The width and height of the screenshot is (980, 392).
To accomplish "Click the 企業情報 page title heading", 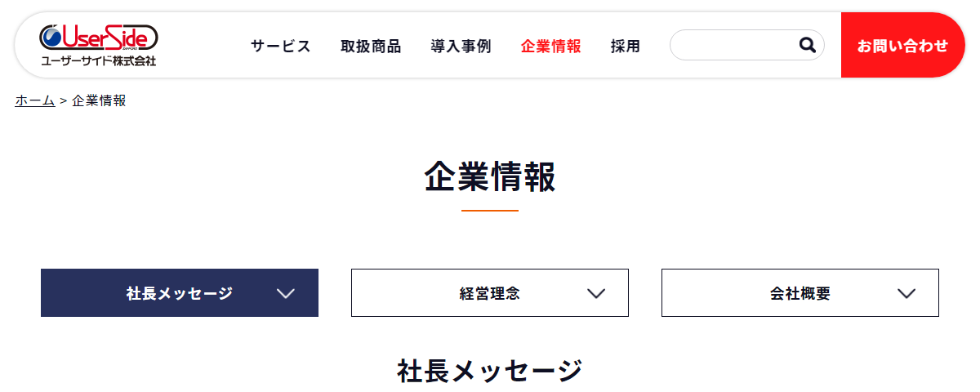I will 490,176.
